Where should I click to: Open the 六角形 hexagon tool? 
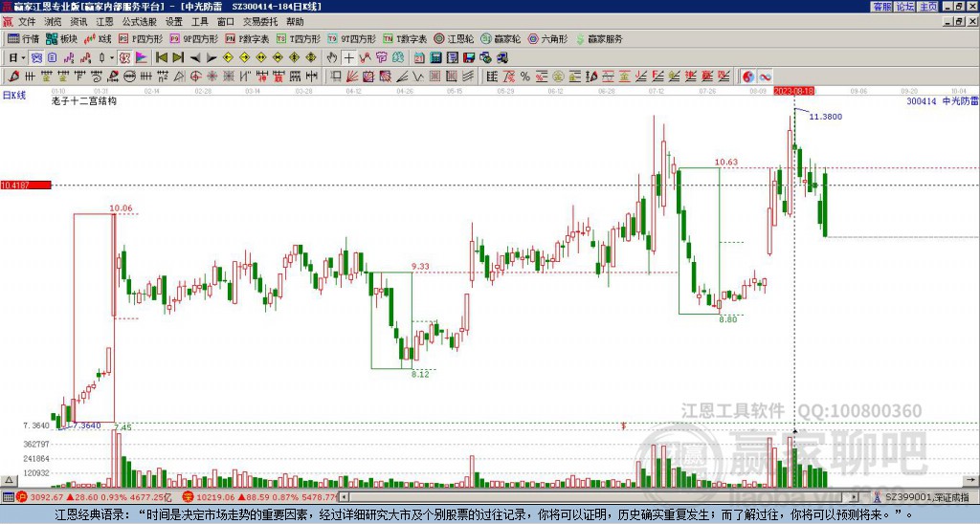point(547,38)
